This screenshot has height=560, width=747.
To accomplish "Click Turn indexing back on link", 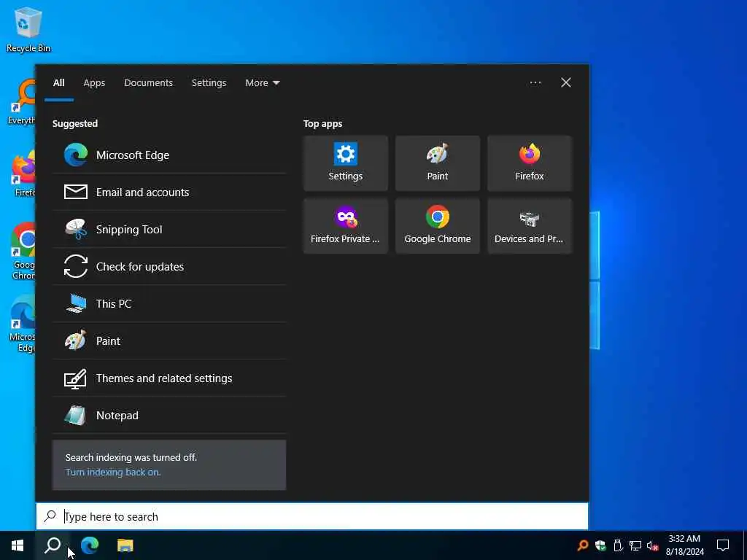I will [113, 472].
